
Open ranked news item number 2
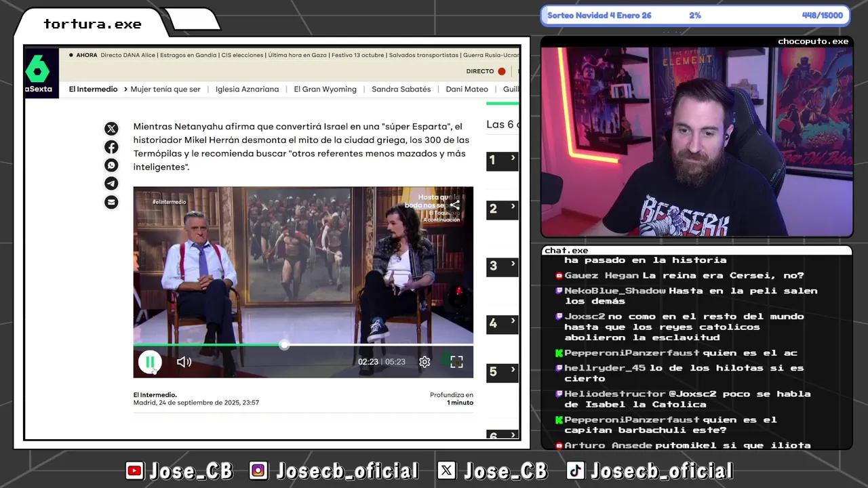[502, 209]
